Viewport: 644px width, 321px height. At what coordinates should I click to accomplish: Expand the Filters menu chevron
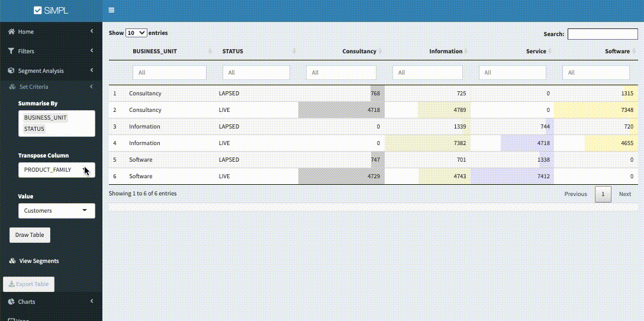pos(92,50)
